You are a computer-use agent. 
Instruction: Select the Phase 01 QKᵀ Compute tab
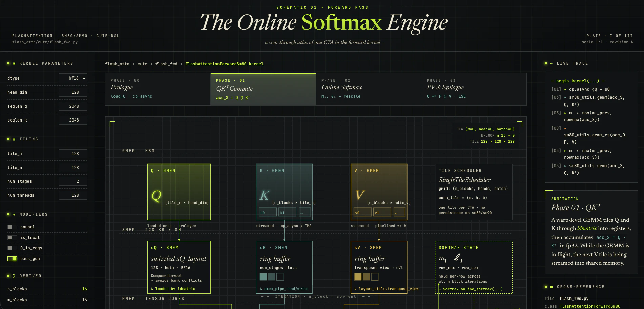coord(263,89)
